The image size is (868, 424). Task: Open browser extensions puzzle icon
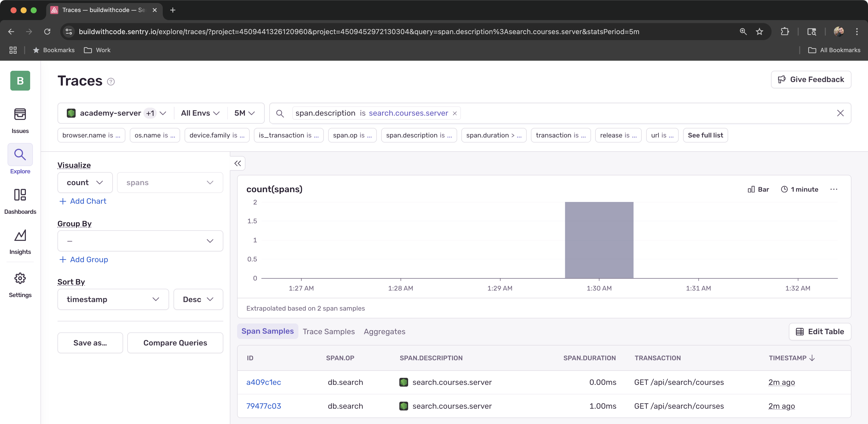coord(785,32)
